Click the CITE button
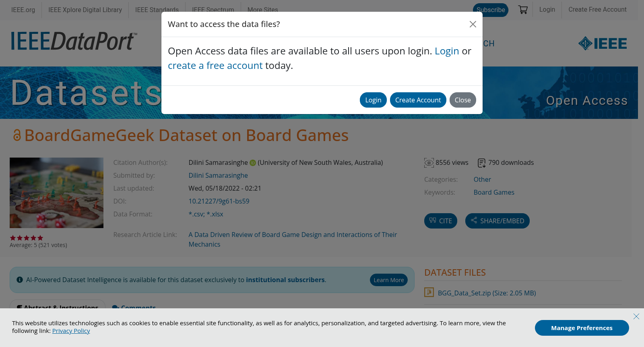Viewport: 644px width, 347px height. tap(441, 221)
